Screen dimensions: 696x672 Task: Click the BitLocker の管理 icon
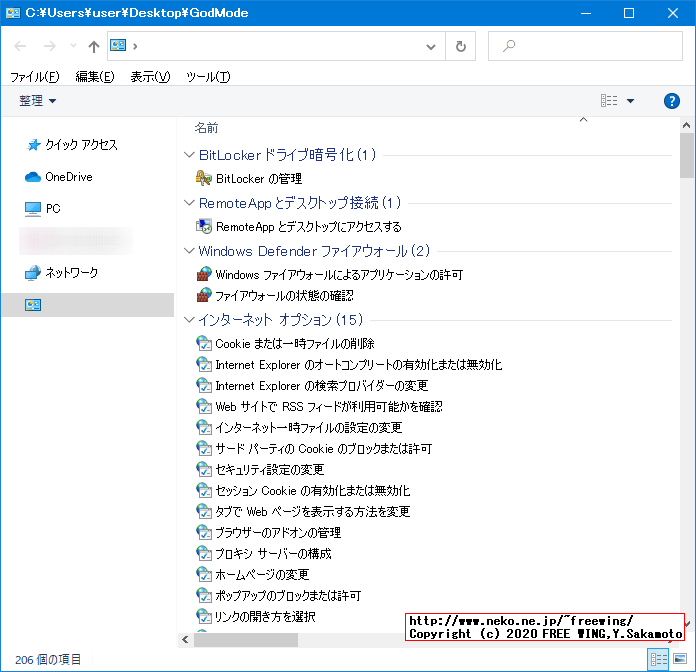click(204, 178)
